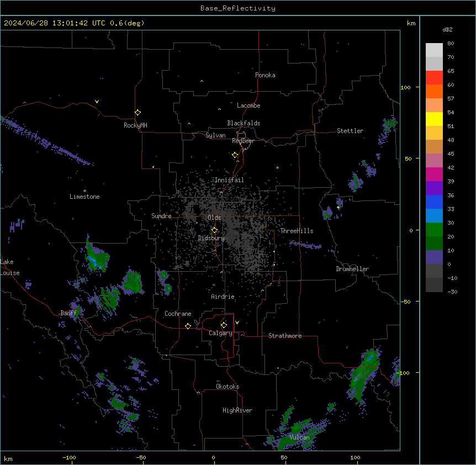Click the Drumheller city label
476x465 pixels.
pyautogui.click(x=352, y=269)
